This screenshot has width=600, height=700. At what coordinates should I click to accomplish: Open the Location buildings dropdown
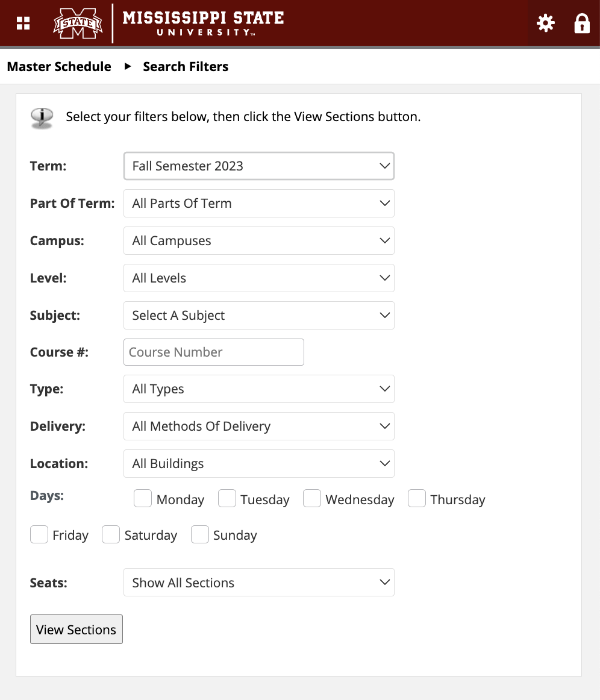pyautogui.click(x=259, y=463)
